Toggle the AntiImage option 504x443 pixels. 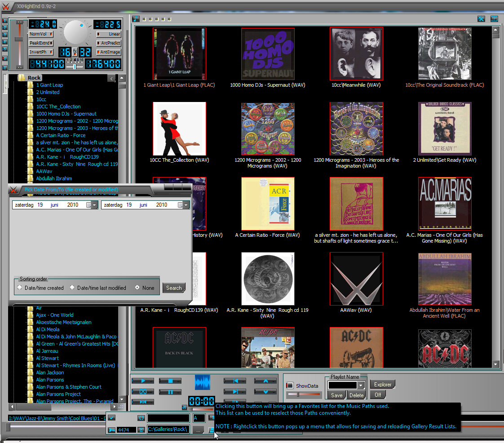[109, 52]
